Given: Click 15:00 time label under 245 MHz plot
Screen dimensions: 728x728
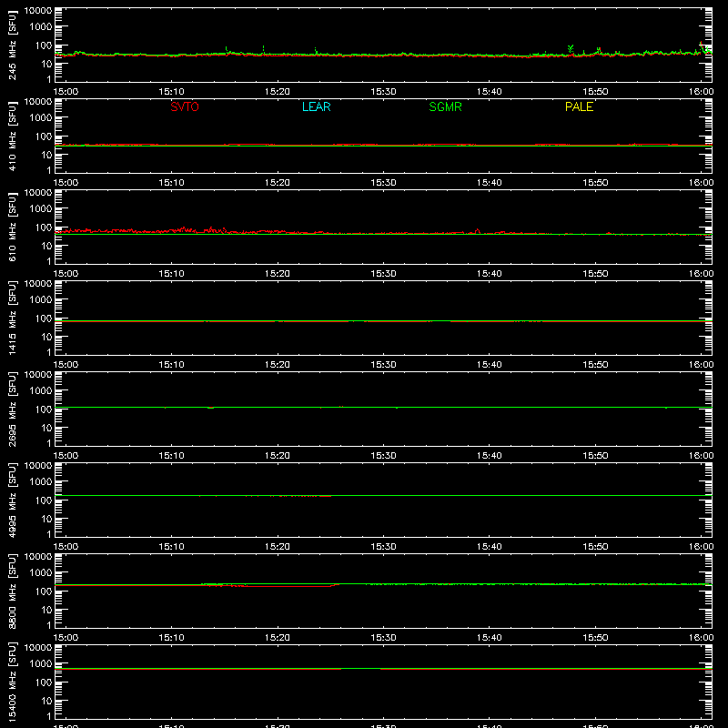Looking at the screenshot, I should [66, 92].
